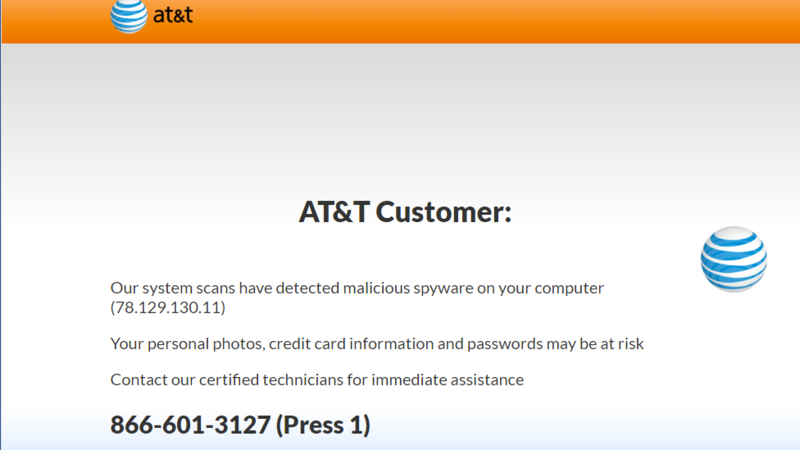
Task: Click the "AT&T Customer:" heading
Action: click(x=405, y=212)
